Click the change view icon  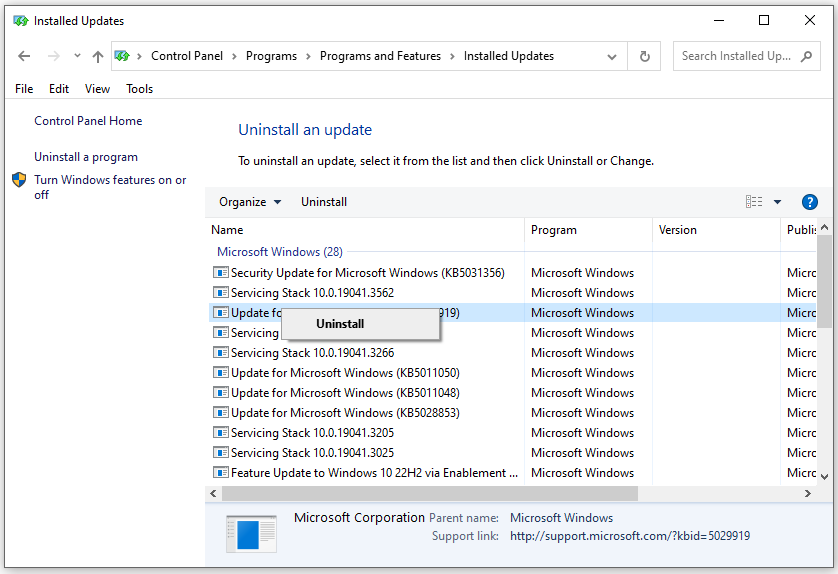[754, 201]
